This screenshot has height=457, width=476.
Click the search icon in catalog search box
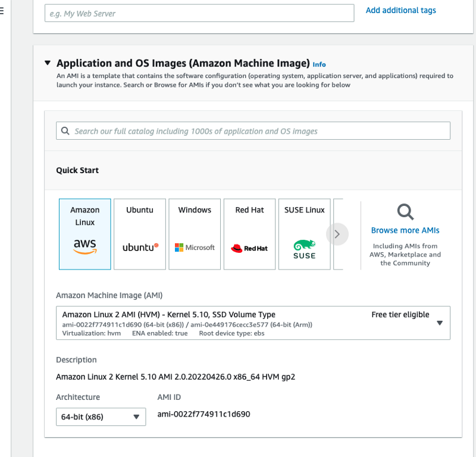point(65,131)
